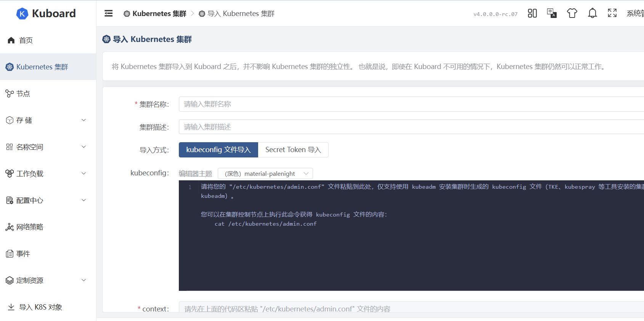Click the 配置中心 config icon

tap(10, 200)
